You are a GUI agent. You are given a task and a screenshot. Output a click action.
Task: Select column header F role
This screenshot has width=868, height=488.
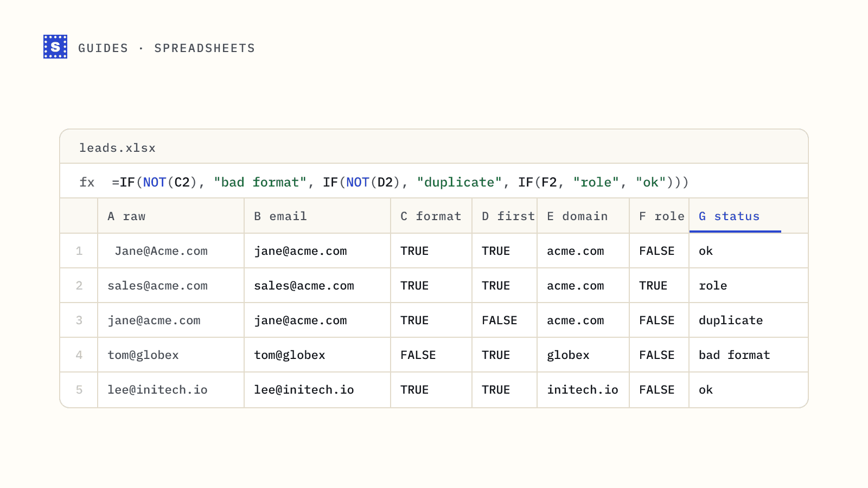659,216
